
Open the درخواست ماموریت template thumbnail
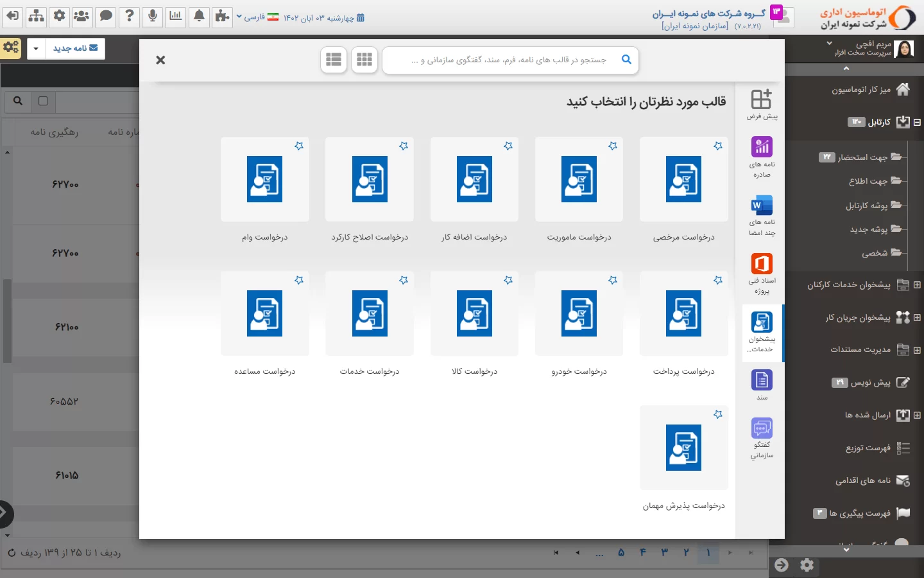(x=579, y=180)
